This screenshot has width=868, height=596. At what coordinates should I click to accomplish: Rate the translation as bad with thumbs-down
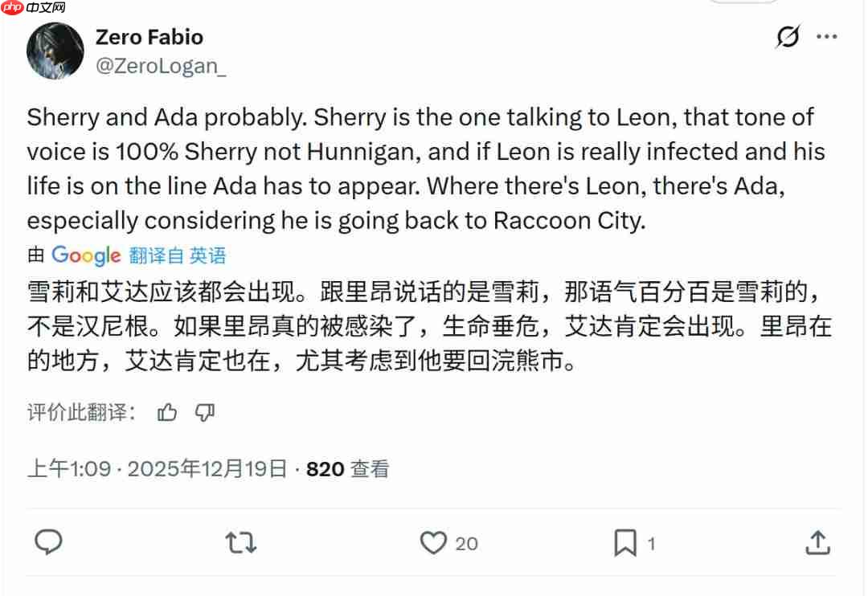click(204, 412)
